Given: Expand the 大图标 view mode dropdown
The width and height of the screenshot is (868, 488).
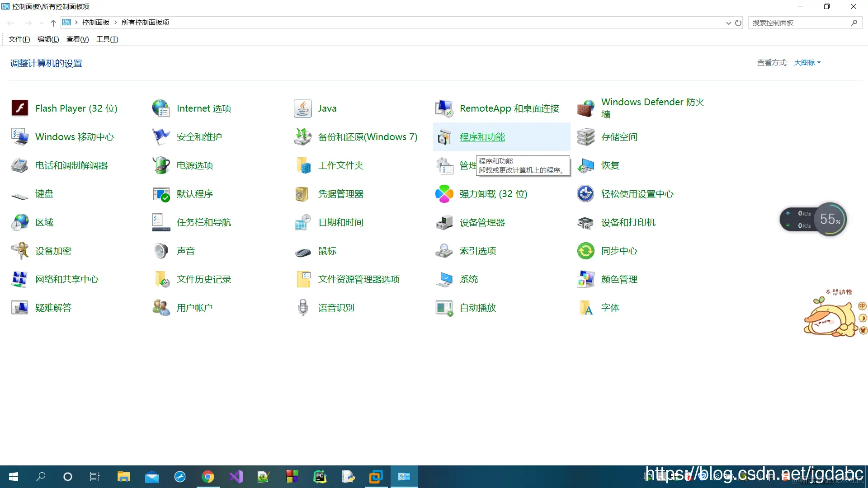Looking at the screenshot, I should coord(807,63).
